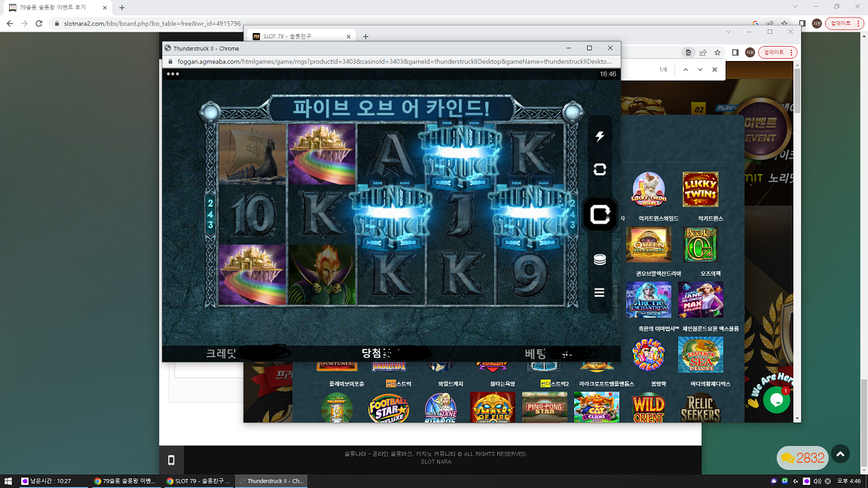Click 업데이트 button in SLOT 79 window

pos(778,53)
